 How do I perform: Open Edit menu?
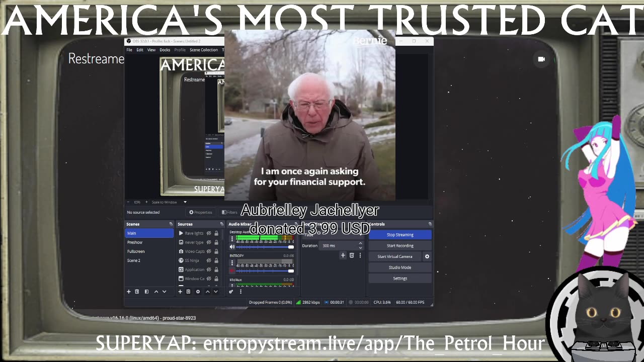[x=140, y=50]
